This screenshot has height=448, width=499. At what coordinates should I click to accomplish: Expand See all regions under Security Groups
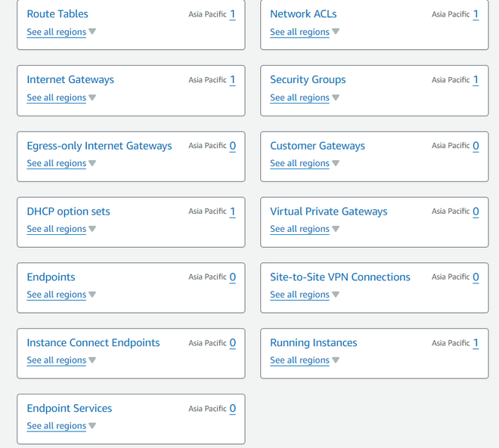point(300,97)
